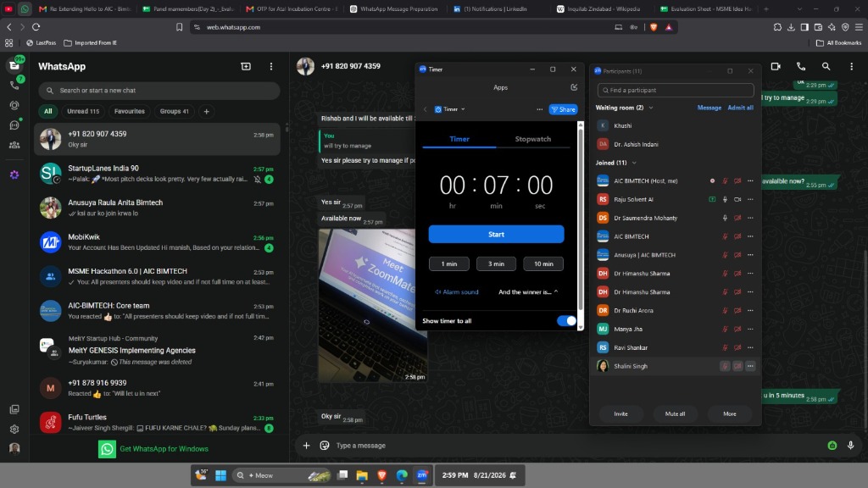Admit all waiting room participants

tap(740, 108)
